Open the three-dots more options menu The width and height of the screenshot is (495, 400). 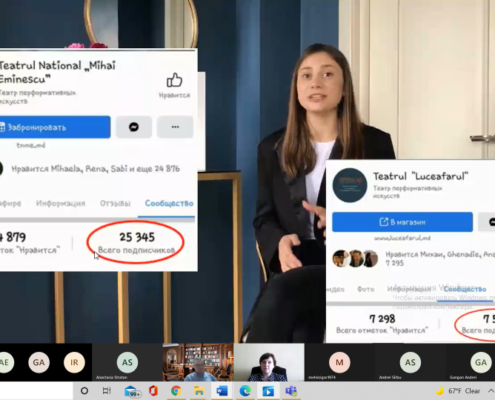[175, 127]
